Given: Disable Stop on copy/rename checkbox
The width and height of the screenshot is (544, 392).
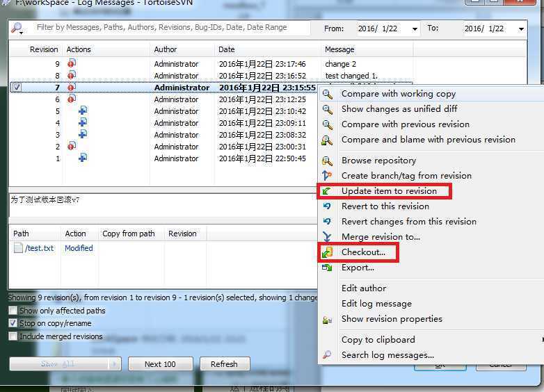Looking at the screenshot, I should click(13, 323).
